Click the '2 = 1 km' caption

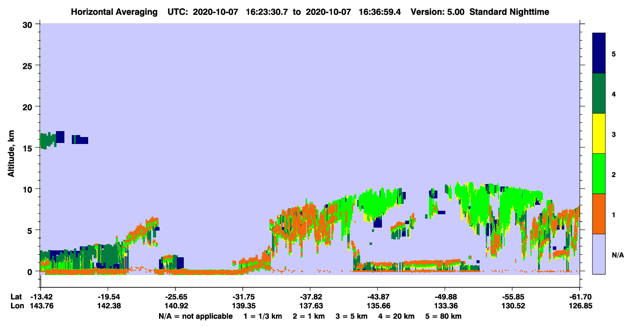309,316
